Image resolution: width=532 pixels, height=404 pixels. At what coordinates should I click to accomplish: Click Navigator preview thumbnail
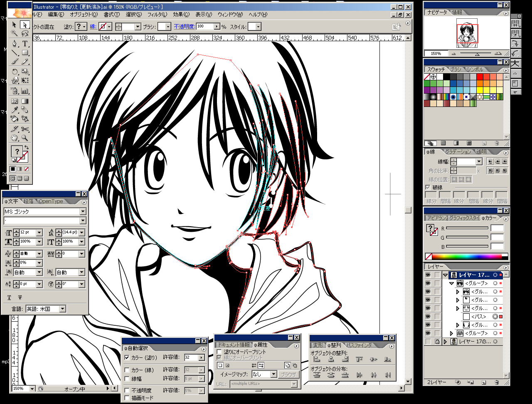[467, 32]
